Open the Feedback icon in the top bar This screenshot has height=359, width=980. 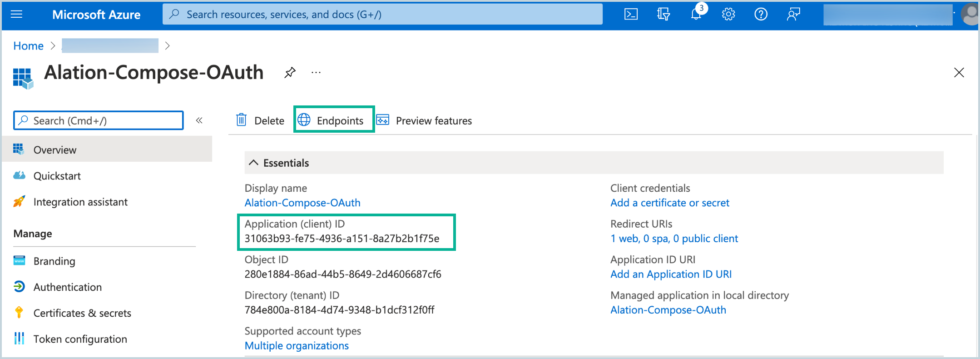[x=793, y=15]
